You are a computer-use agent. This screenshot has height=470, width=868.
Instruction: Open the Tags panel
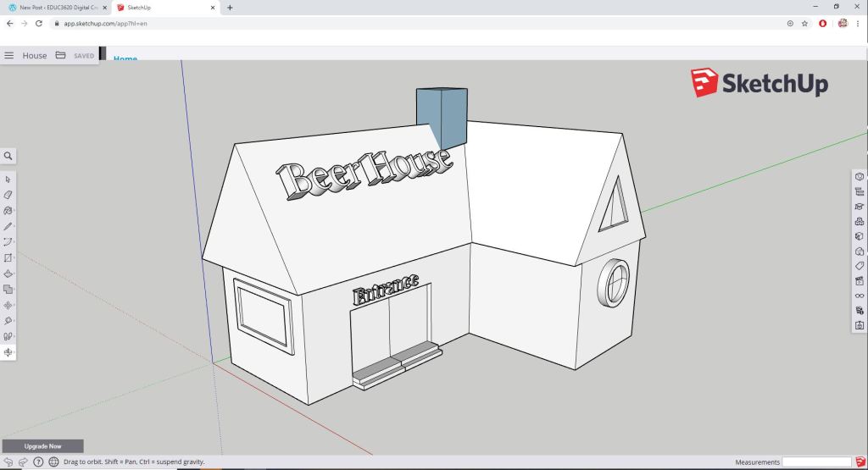coord(860,266)
